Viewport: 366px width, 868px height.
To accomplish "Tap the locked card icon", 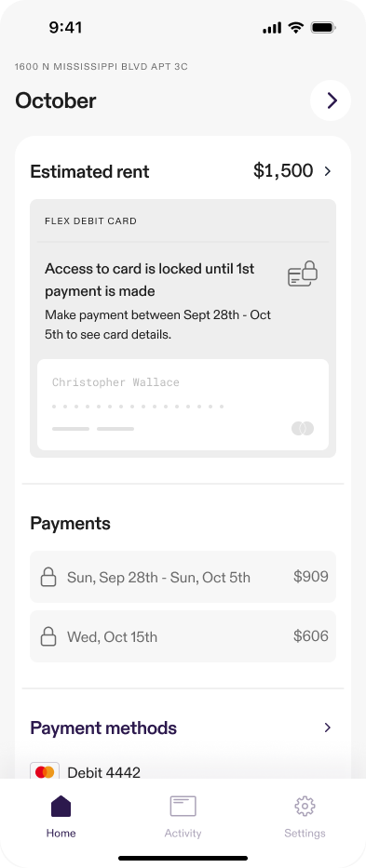I will tap(303, 274).
